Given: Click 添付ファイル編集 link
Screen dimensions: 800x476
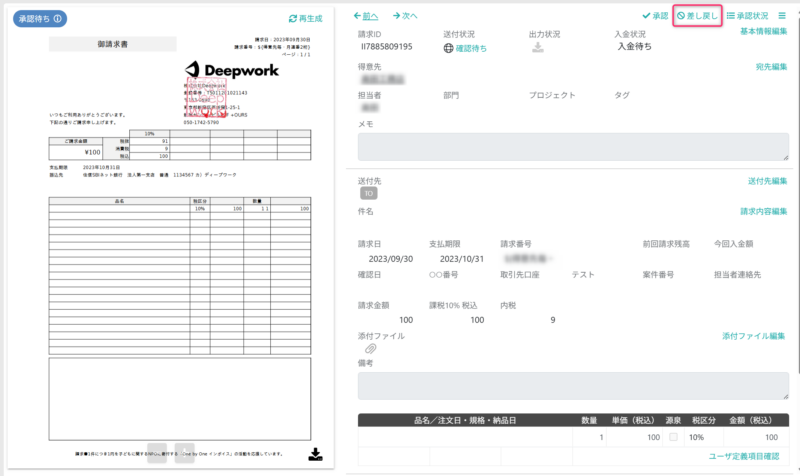Looking at the screenshot, I should (753, 336).
